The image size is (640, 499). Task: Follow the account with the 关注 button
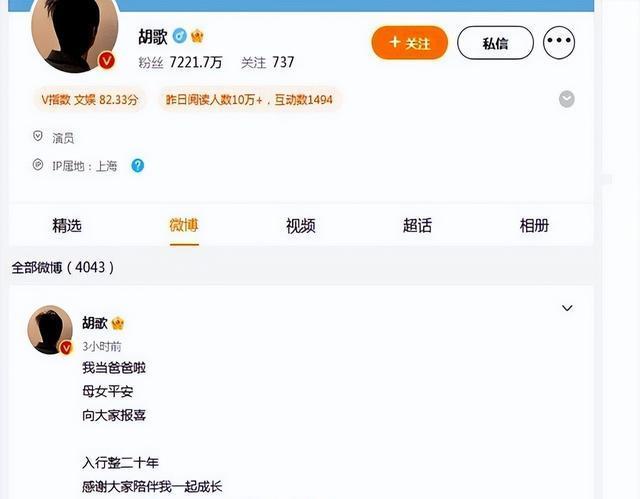tap(409, 42)
